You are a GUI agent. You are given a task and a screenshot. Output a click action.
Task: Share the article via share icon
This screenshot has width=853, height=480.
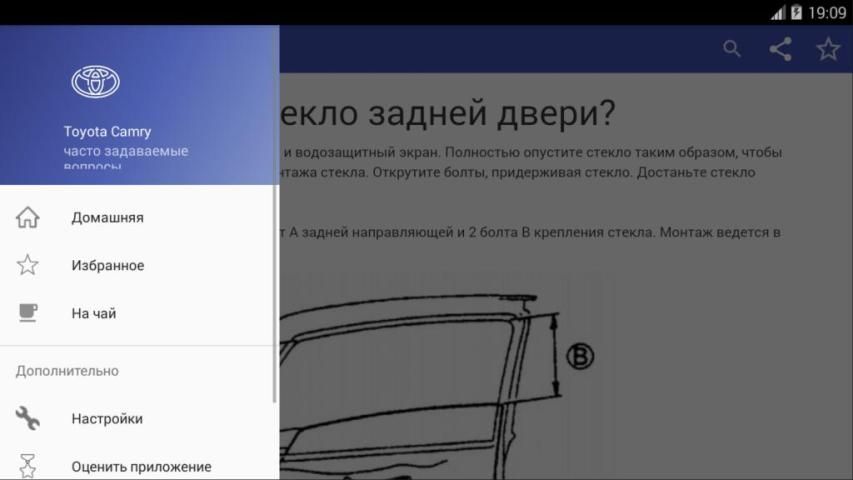tap(780, 49)
